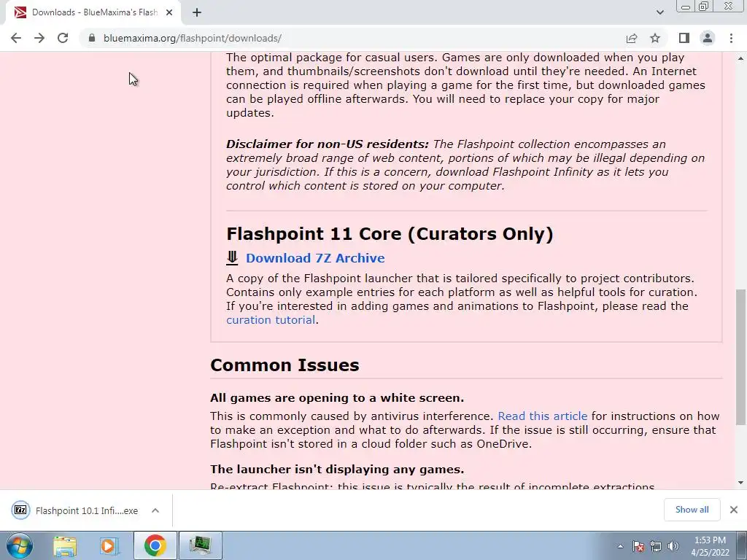
Task: Click 'All games are opening to a white screen.'
Action: point(337,397)
